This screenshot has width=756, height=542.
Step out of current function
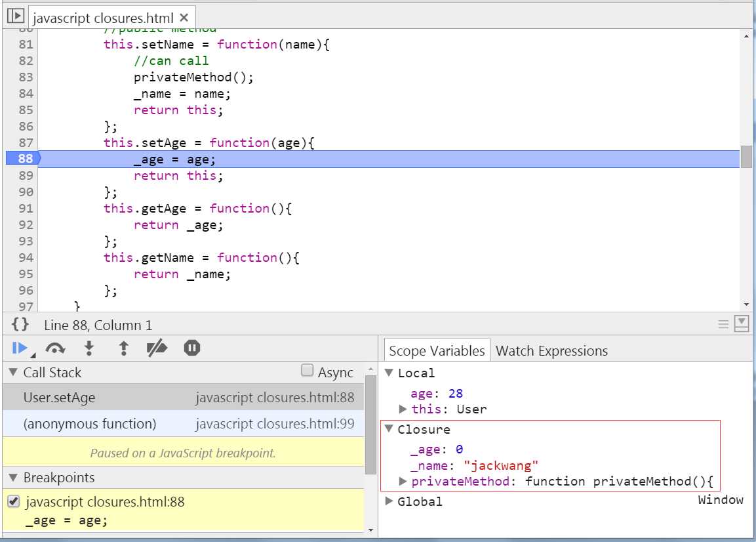(x=123, y=348)
